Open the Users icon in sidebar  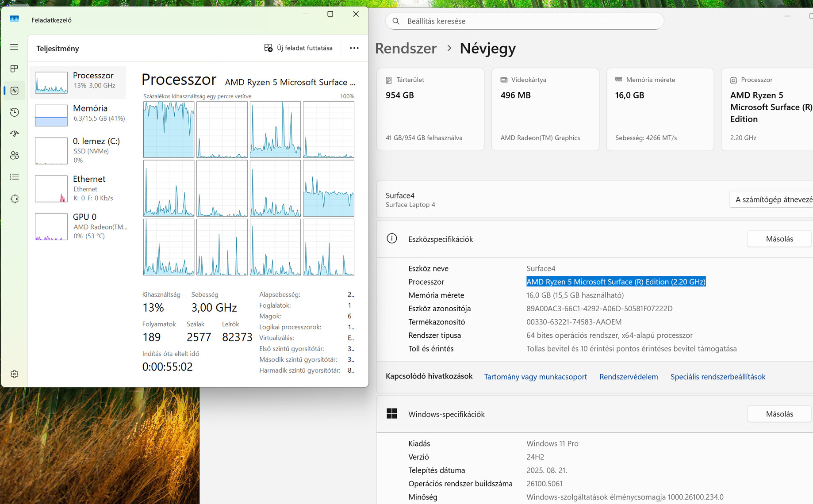[x=14, y=155]
